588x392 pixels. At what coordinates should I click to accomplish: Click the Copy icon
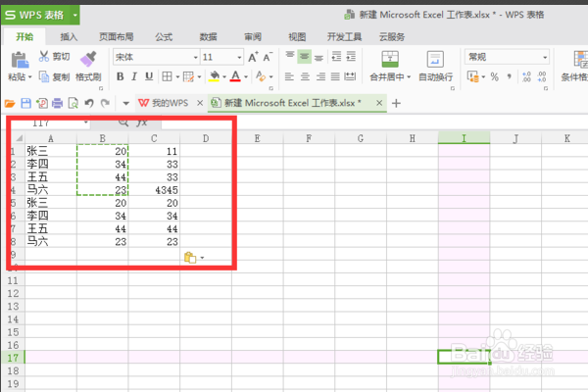[44, 76]
